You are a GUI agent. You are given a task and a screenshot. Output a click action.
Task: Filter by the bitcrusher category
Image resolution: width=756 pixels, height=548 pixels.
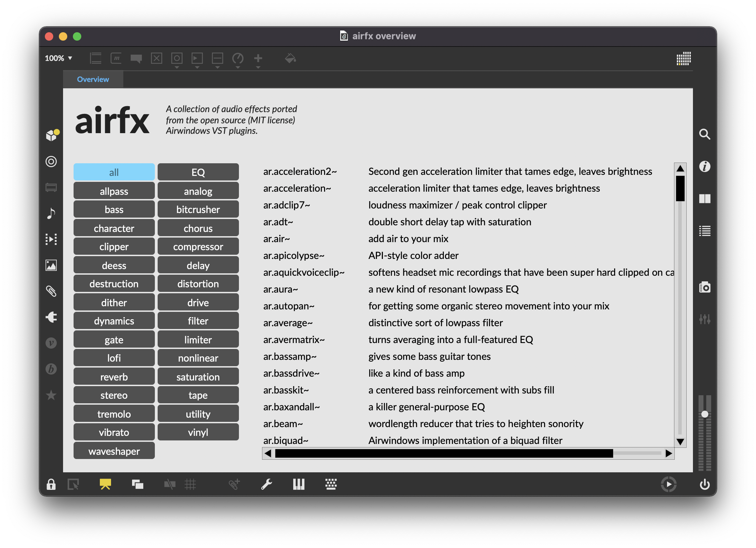tap(198, 209)
